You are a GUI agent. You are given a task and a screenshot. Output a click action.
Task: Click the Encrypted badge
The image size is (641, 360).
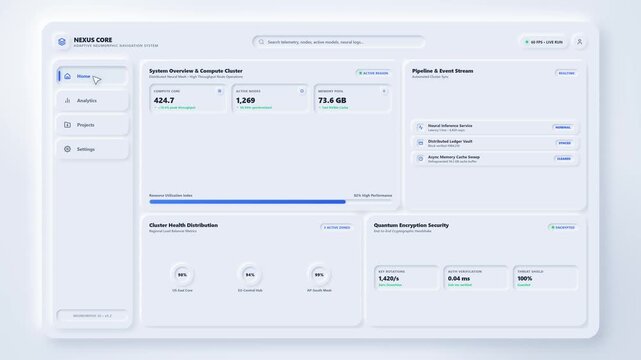click(x=563, y=228)
